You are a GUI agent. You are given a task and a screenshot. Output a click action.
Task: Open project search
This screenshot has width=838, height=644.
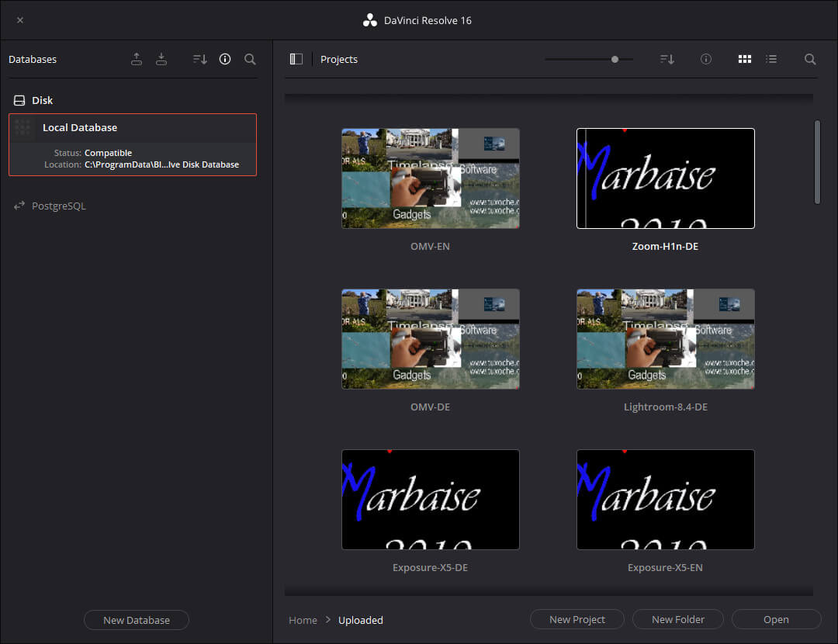[x=810, y=59]
